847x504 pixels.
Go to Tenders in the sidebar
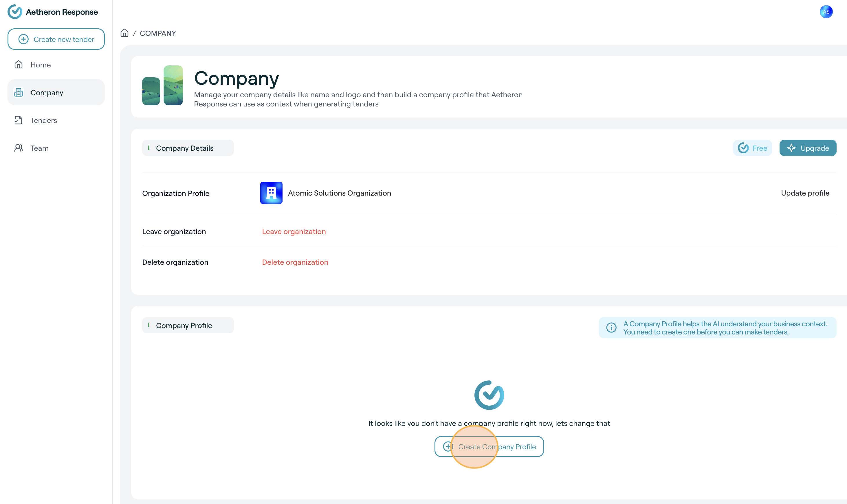[44, 120]
